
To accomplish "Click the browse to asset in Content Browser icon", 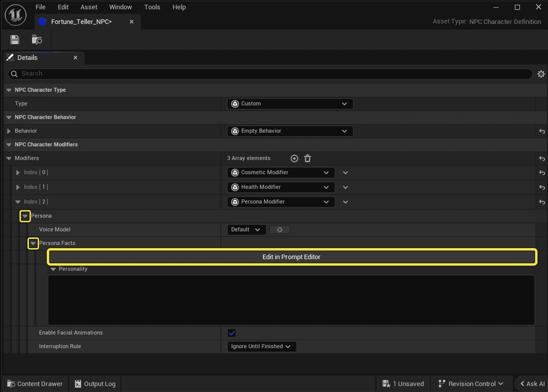I will 37,40.
